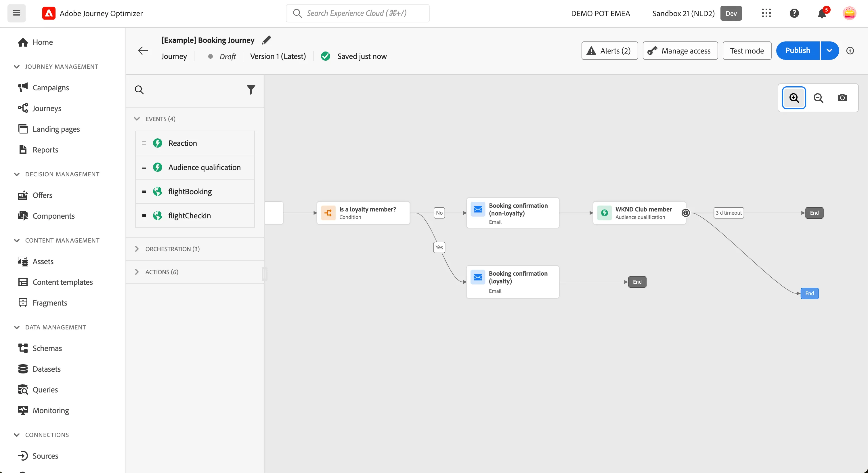Open the Publish dropdown arrow

829,51
